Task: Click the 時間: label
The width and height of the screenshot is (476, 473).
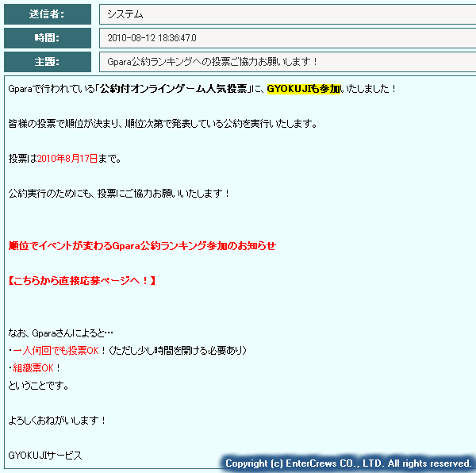Action: point(48,38)
